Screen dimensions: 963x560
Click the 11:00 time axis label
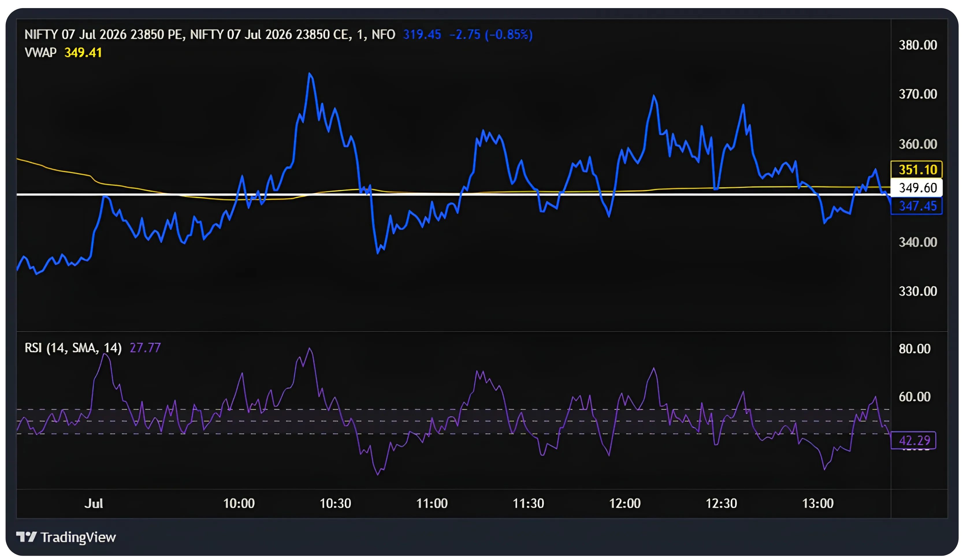[432, 503]
